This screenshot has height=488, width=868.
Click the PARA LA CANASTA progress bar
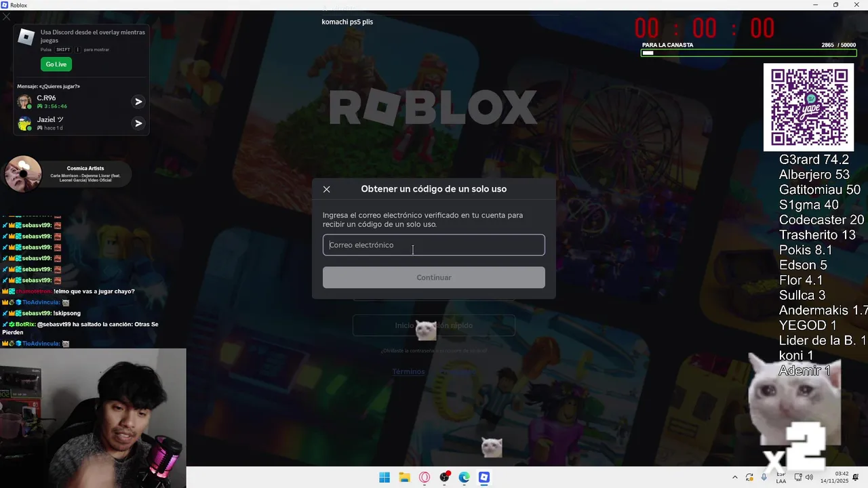749,52
